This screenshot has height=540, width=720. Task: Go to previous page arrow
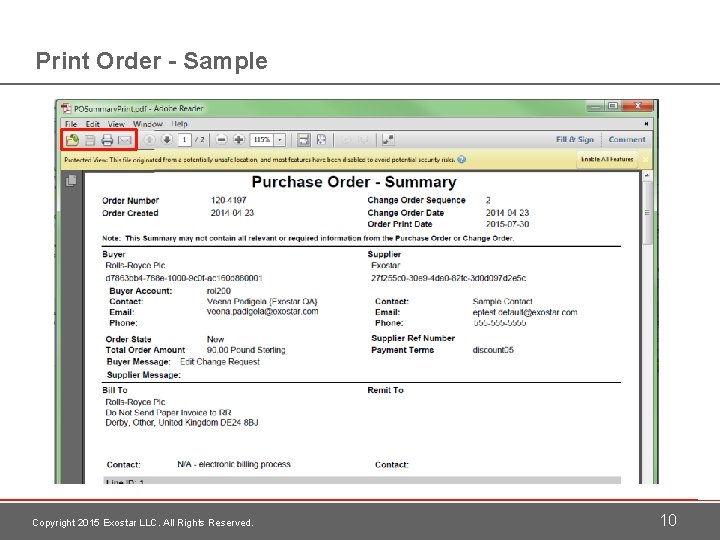(150, 140)
